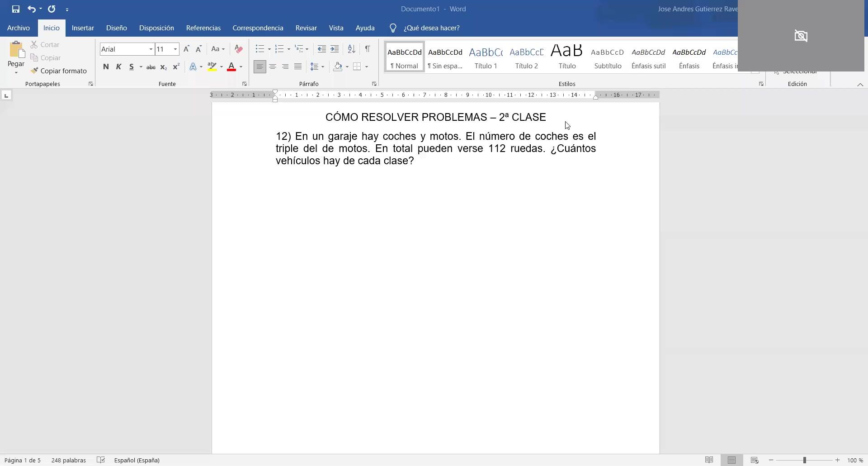Center the paragraph text
868x466 pixels.
coord(273,67)
